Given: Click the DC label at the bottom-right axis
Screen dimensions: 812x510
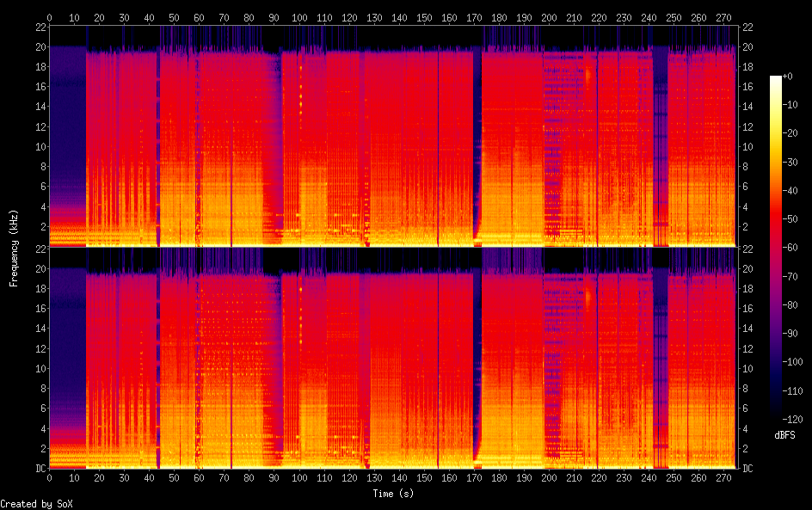Looking at the screenshot, I should (x=748, y=469).
